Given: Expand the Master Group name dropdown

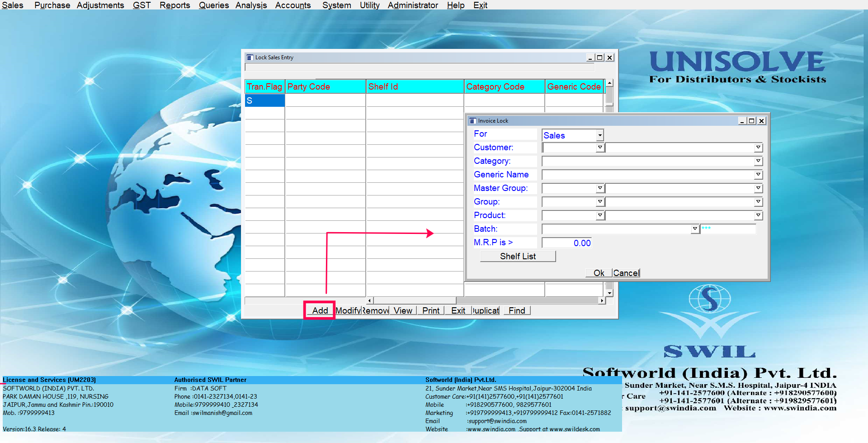Looking at the screenshot, I should pyautogui.click(x=758, y=188).
